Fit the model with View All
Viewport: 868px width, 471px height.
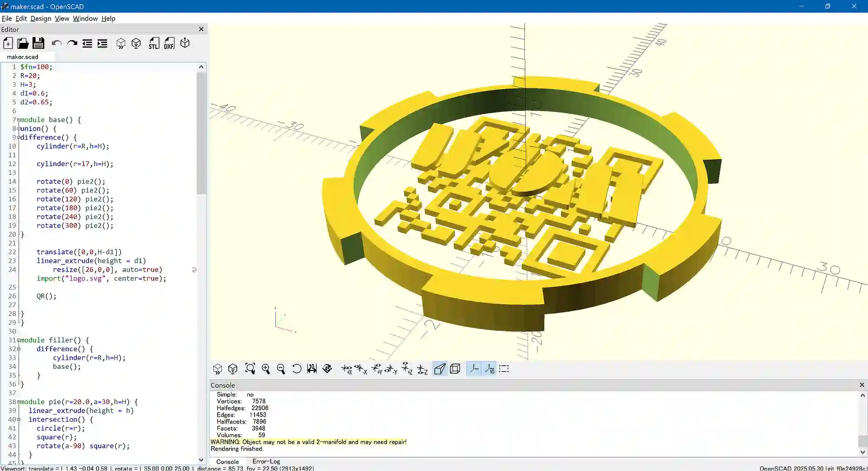pos(250,369)
